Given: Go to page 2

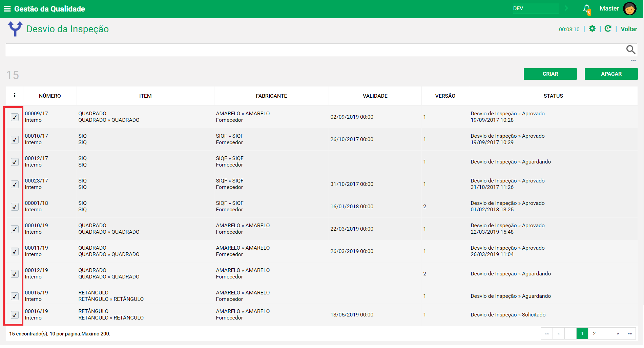Looking at the screenshot, I should pyautogui.click(x=594, y=333).
